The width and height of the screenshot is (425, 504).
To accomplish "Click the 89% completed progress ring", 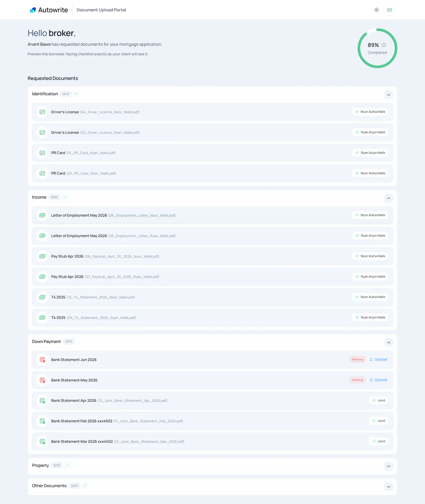I will (377, 48).
